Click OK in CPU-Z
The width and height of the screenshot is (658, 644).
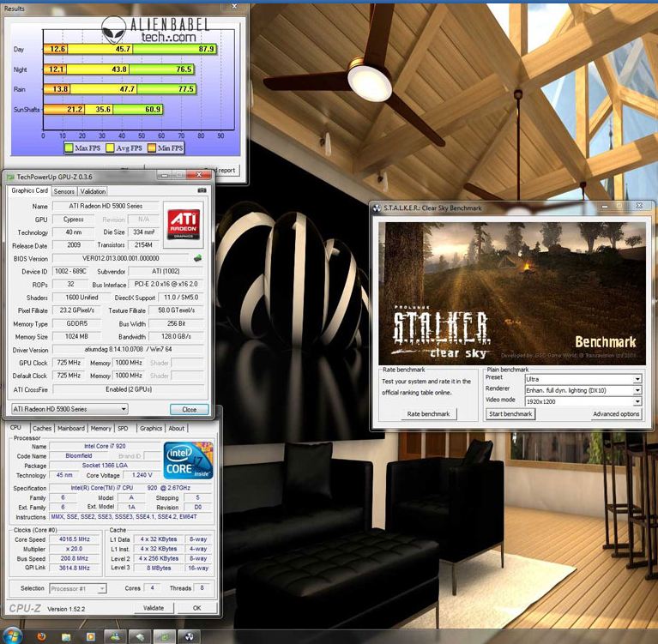pos(196,608)
